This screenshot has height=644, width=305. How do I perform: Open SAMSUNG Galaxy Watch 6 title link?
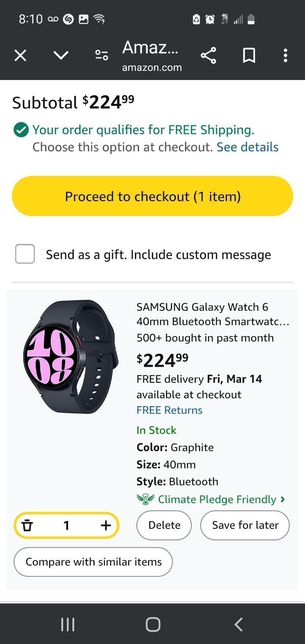click(x=213, y=314)
